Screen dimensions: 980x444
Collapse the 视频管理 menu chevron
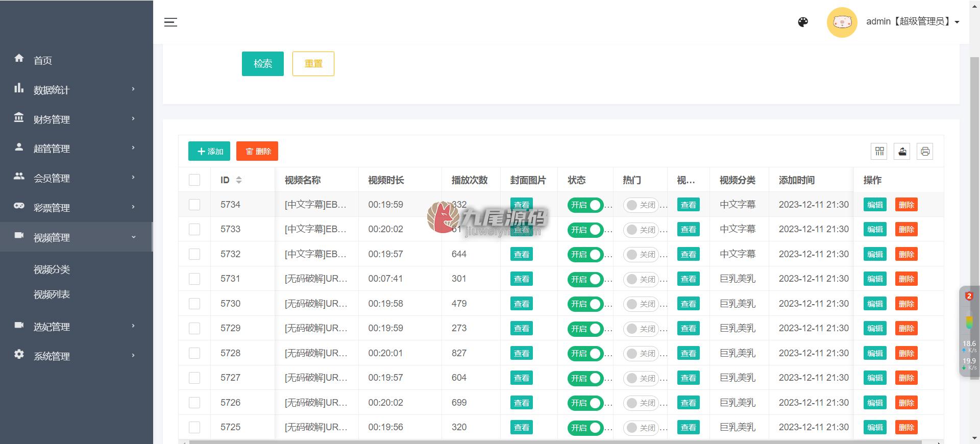coord(133,237)
